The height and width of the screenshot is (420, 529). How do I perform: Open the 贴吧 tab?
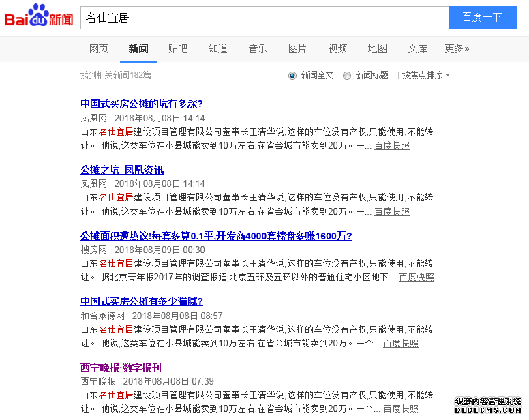178,48
